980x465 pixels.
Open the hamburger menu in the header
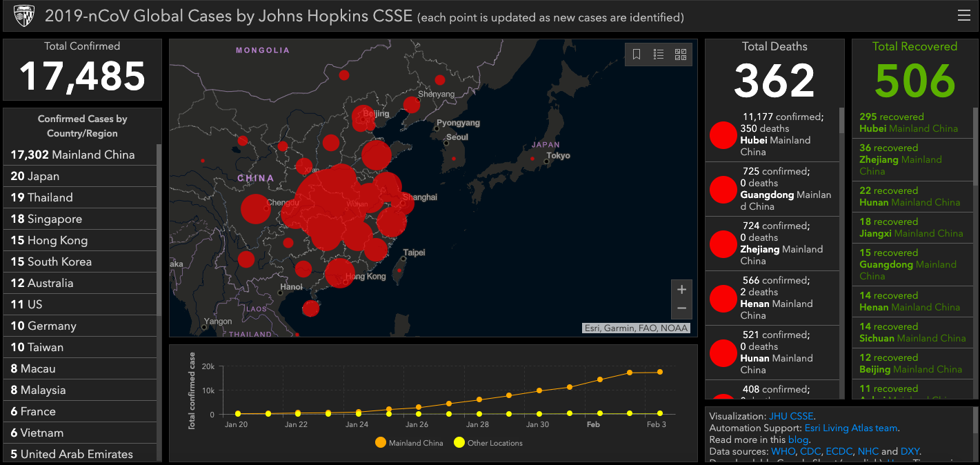pos(963,16)
